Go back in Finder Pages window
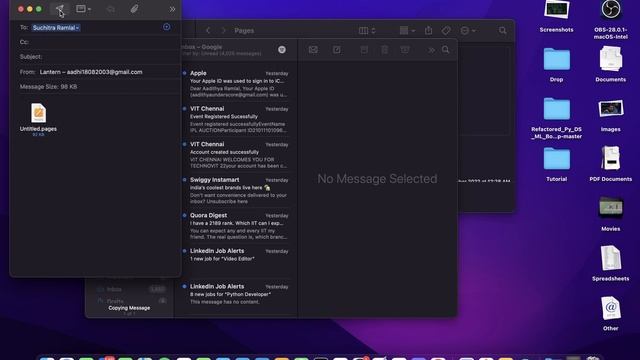 [x=208, y=31]
